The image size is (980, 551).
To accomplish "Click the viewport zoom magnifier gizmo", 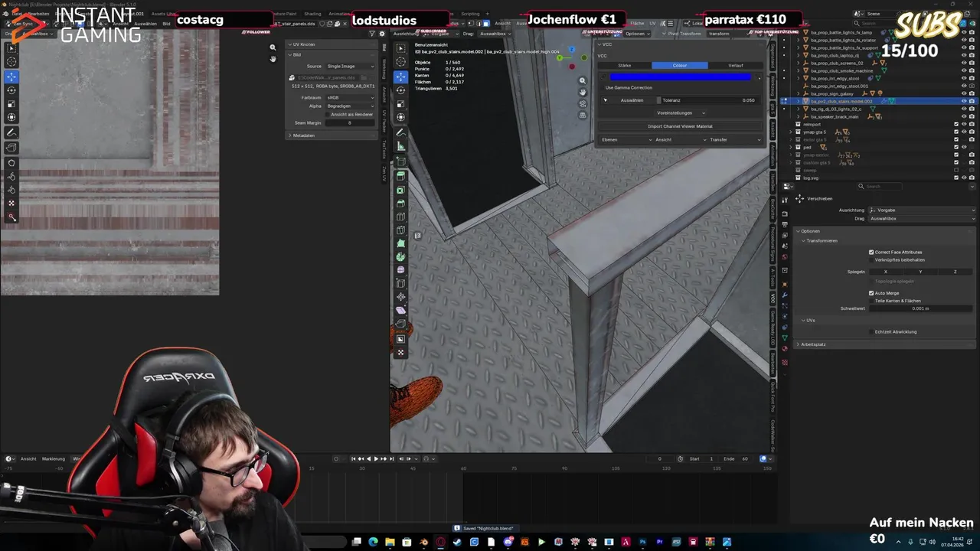I will [x=582, y=80].
